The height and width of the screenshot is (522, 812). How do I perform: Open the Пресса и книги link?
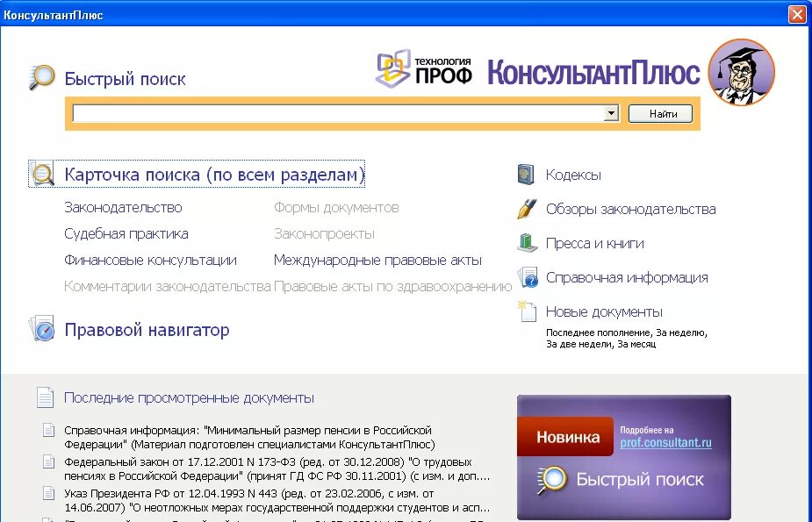click(595, 243)
